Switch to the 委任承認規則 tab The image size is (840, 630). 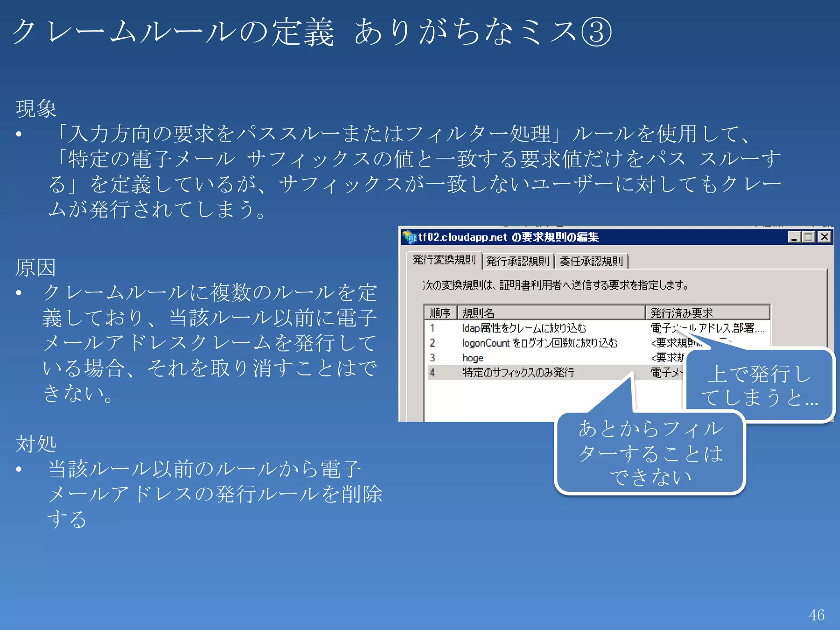(591, 261)
